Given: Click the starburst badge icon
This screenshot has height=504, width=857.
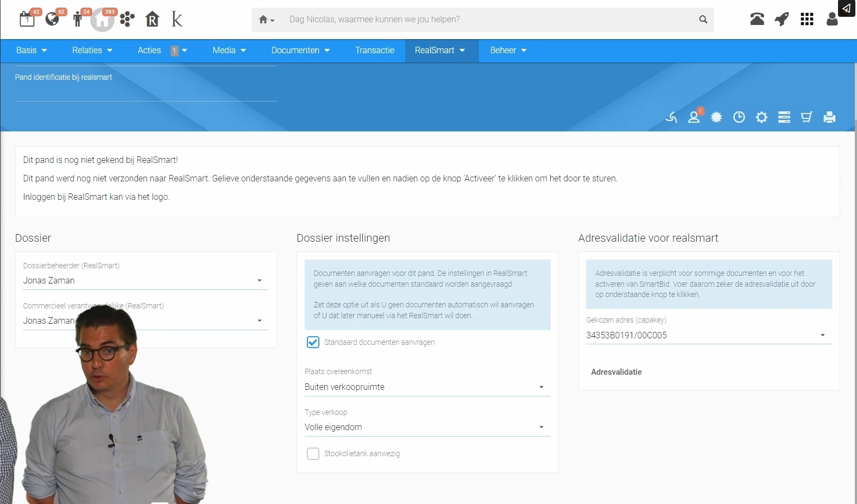Looking at the screenshot, I should click(717, 117).
